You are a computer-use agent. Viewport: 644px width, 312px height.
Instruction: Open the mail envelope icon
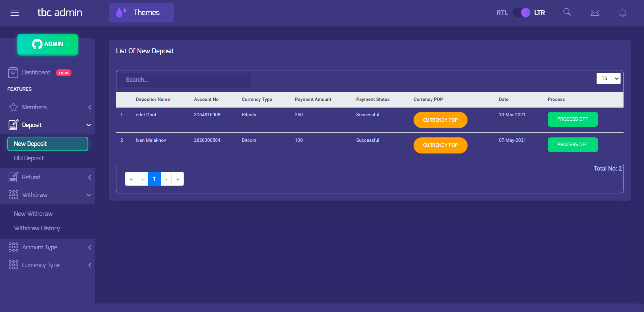click(595, 13)
